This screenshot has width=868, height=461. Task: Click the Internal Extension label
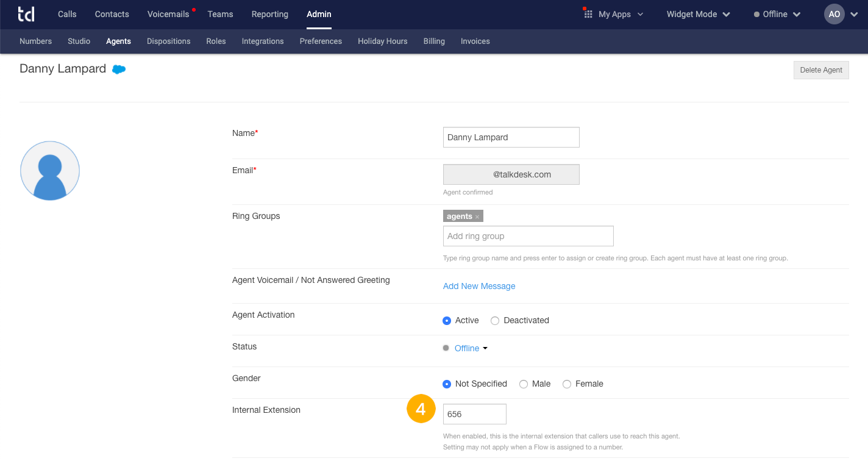coord(266,410)
